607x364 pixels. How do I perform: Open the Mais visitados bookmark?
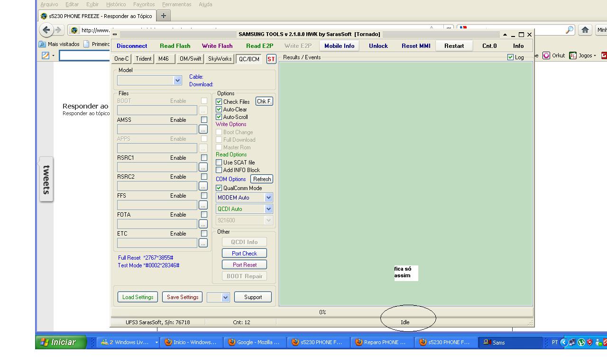(x=59, y=44)
